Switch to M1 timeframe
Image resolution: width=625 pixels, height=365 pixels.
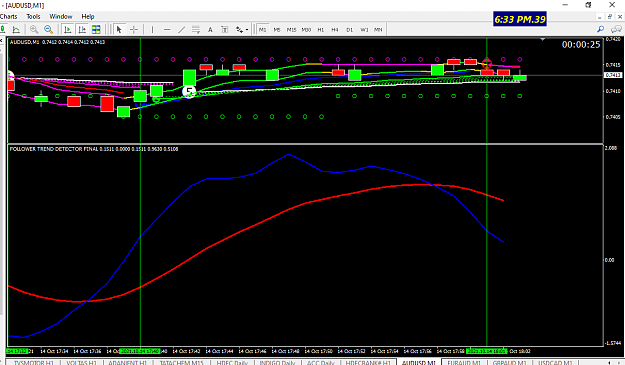[262, 29]
